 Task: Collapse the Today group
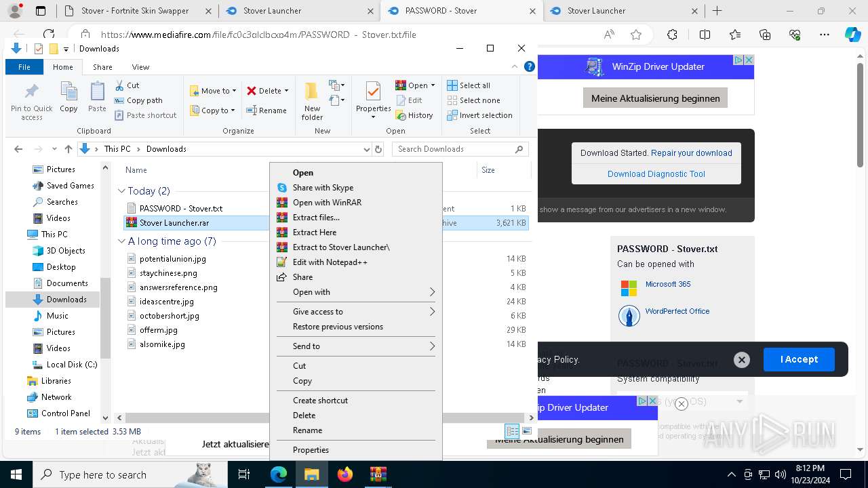(122, 191)
